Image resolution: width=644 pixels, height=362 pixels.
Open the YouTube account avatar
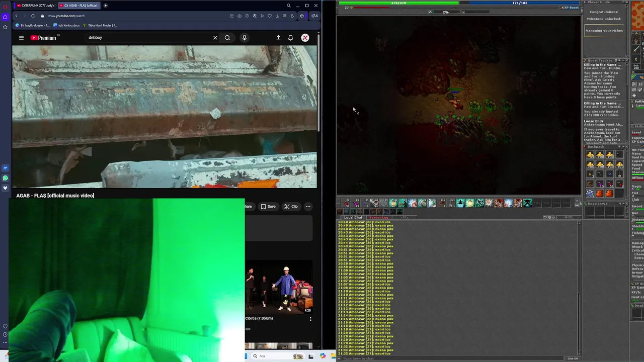[x=305, y=38]
